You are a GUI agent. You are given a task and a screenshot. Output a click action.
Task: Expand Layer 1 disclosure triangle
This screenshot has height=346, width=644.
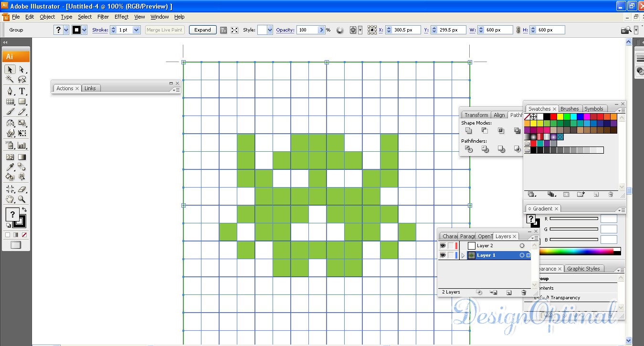point(463,255)
